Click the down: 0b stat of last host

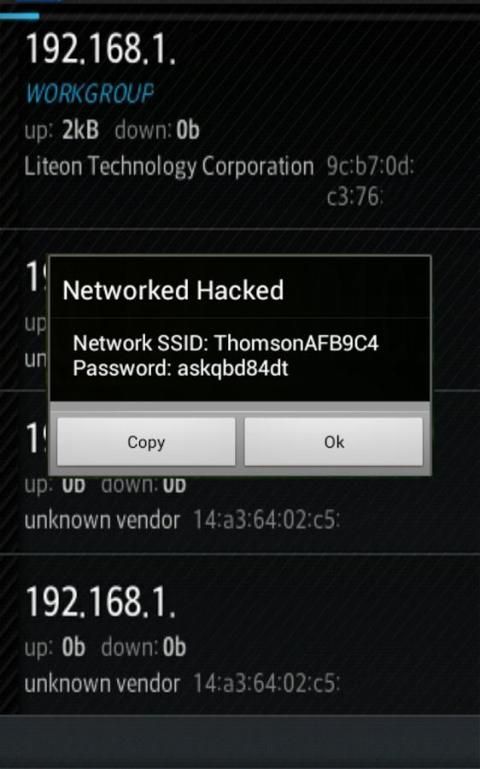144,647
